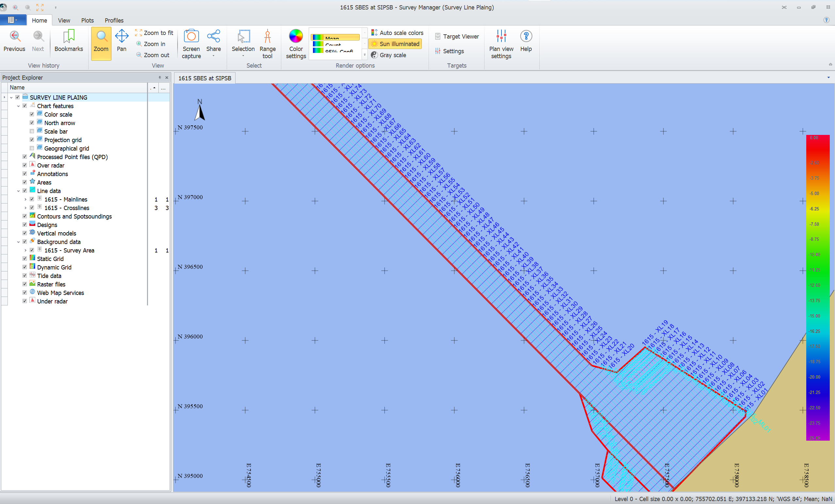Toggle the Tide data checkbox
This screenshot has height=504, width=835.
point(25,276)
